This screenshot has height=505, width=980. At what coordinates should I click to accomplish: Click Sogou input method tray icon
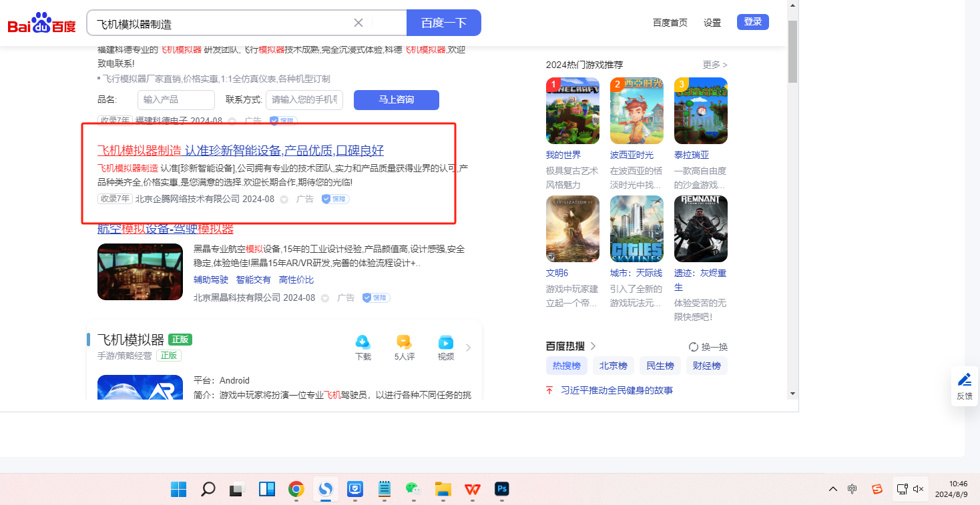click(878, 489)
